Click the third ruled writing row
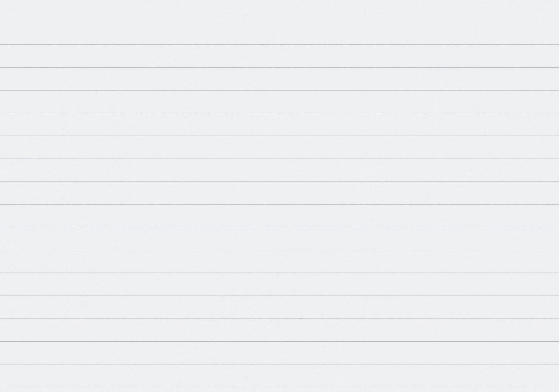 point(279,102)
